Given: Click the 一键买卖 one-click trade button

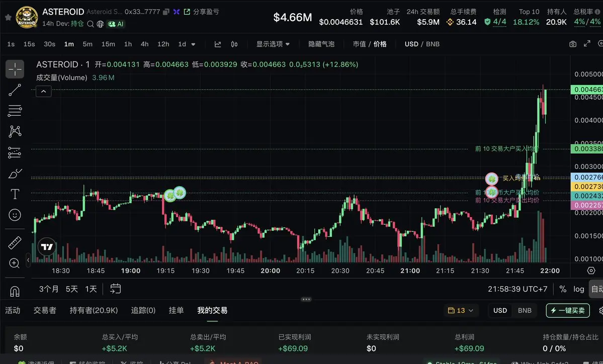Looking at the screenshot, I should (x=568, y=310).
